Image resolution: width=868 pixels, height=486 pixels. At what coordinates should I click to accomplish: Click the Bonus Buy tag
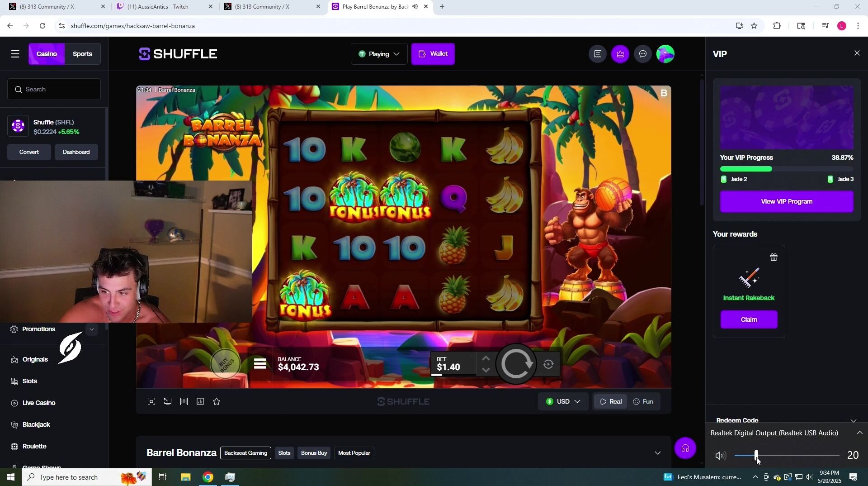coord(314,453)
